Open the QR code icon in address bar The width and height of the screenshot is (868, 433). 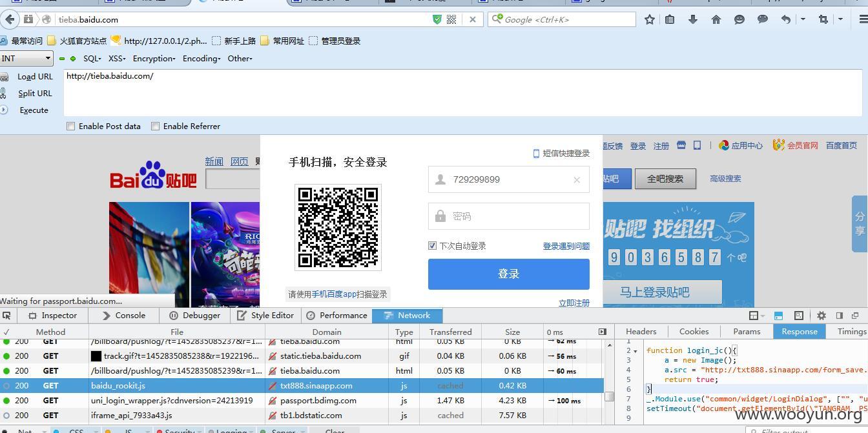(451, 19)
